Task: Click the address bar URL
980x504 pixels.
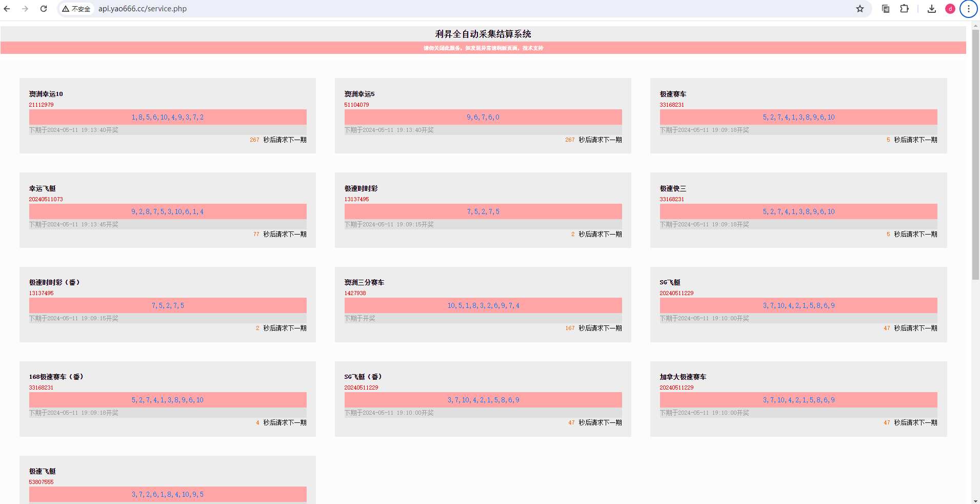Action: (x=143, y=9)
